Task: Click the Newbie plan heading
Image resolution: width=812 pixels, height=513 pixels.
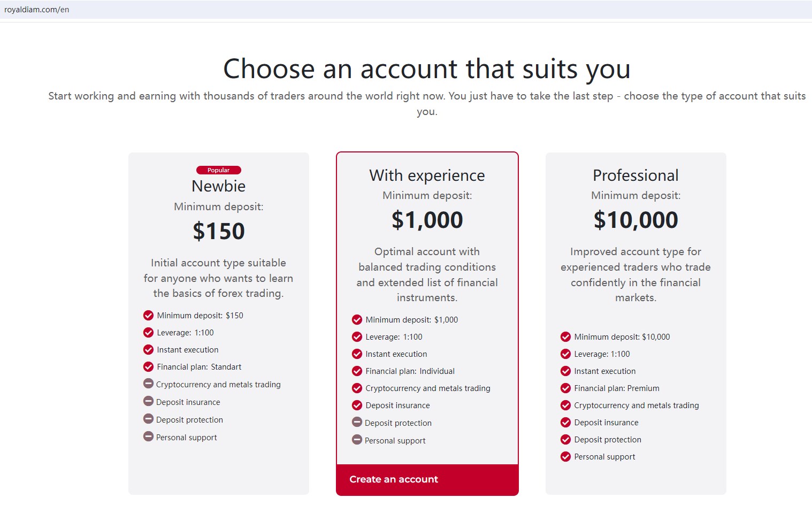Action: [219, 186]
